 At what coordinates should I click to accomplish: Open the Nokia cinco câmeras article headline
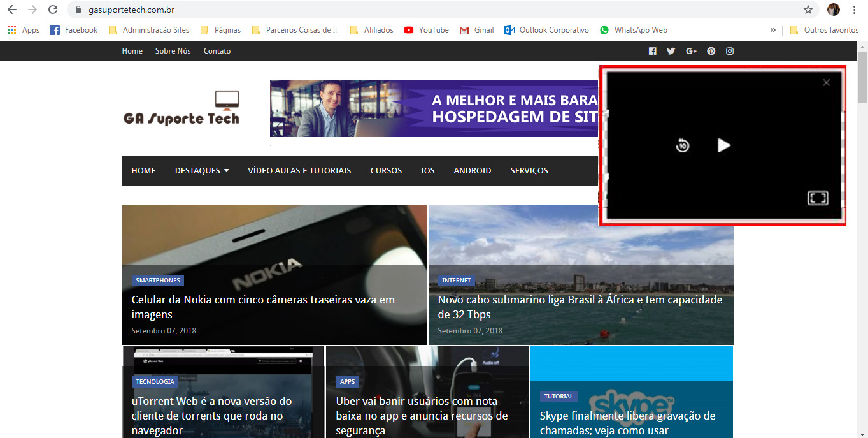(x=263, y=307)
